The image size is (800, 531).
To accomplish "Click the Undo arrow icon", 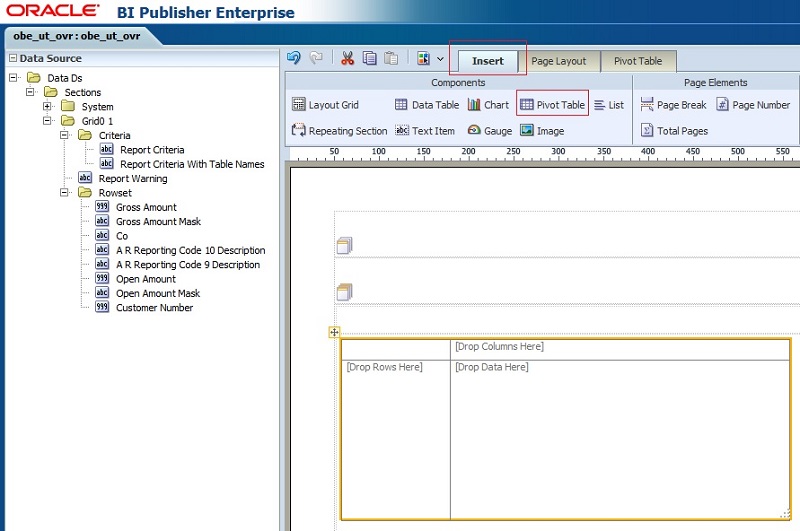I will click(294, 58).
